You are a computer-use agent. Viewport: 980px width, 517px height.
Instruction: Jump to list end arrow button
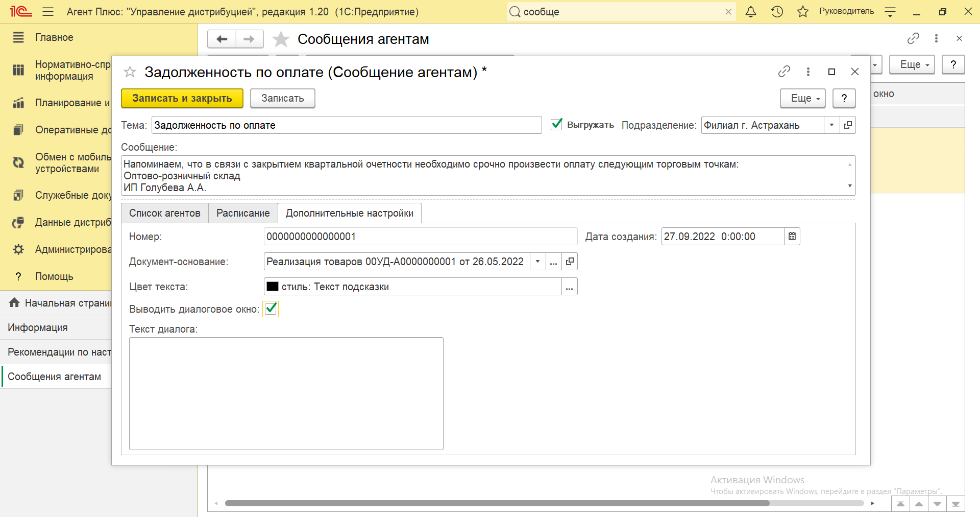coord(955,504)
